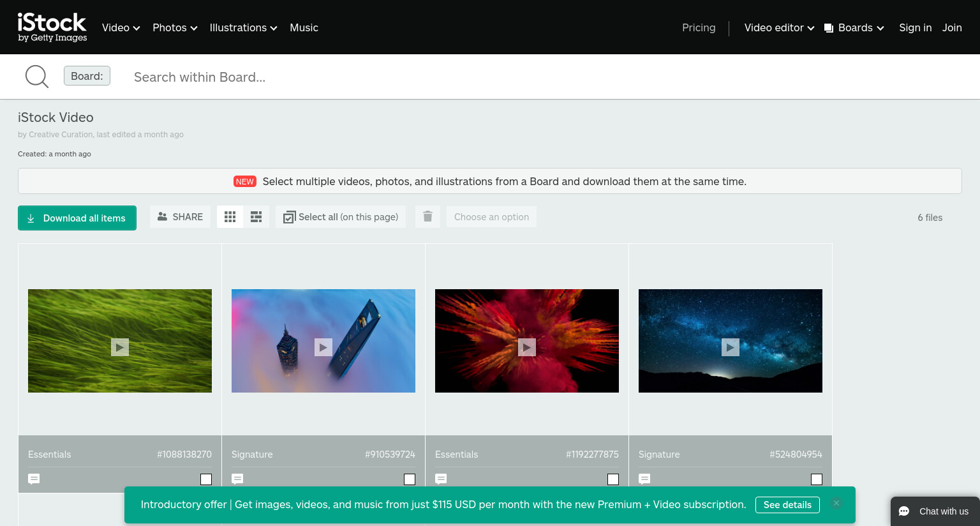Play the green grass video
This screenshot has height=526, width=980.
point(120,347)
